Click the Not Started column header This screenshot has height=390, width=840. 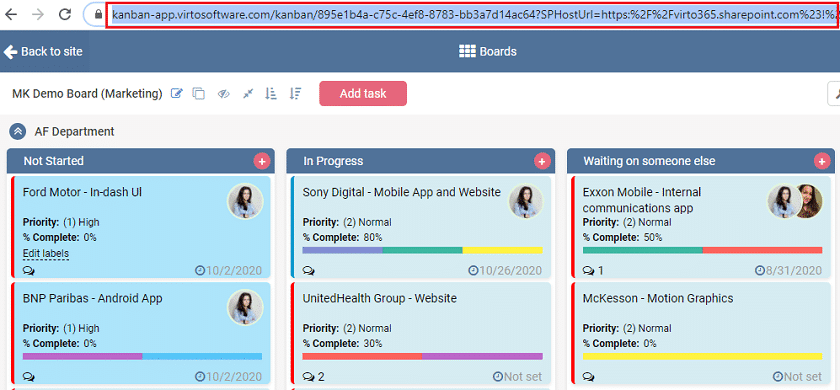click(x=140, y=161)
